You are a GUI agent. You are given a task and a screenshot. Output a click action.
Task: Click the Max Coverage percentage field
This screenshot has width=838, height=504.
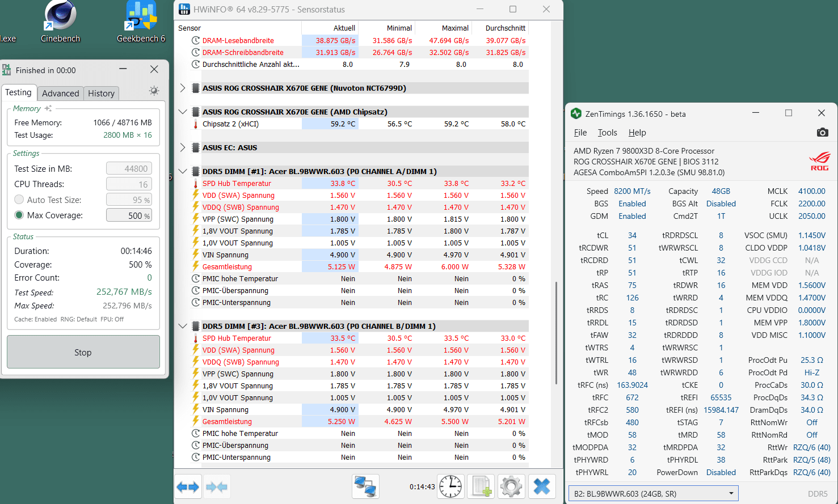(x=129, y=215)
